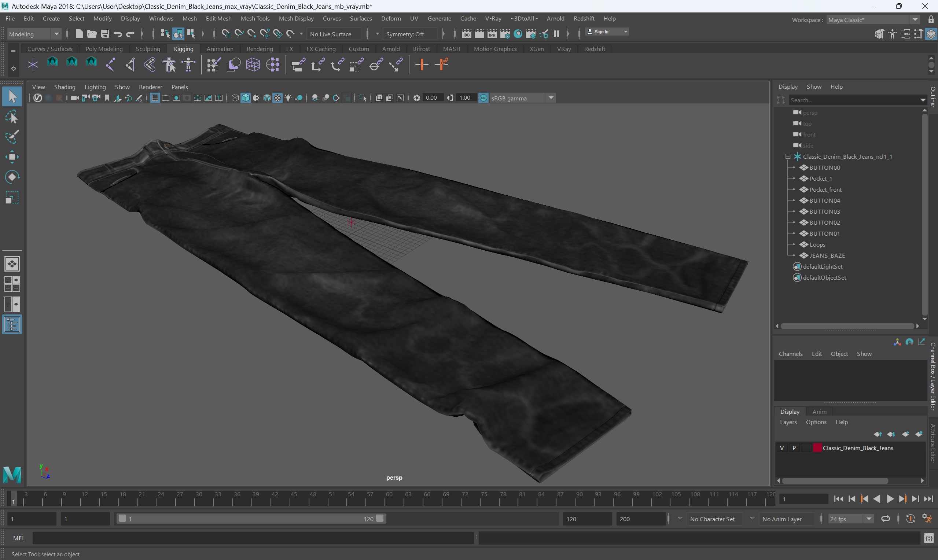Switch to the Anim layer tab
The height and width of the screenshot is (560, 938).
coord(819,412)
